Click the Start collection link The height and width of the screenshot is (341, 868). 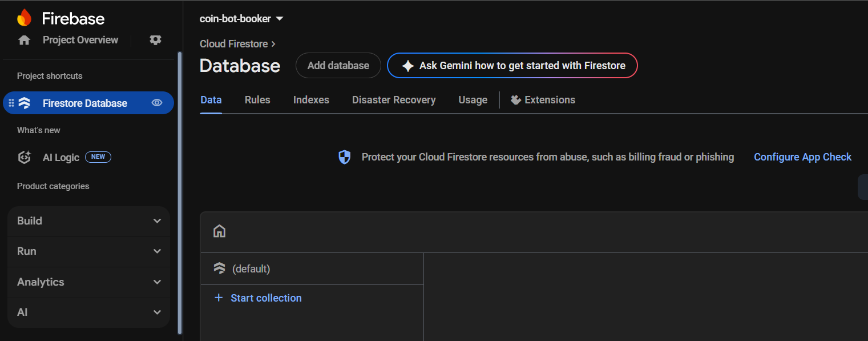266,298
